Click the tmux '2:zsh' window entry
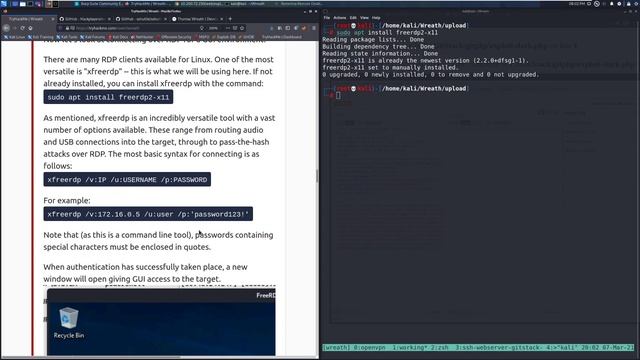Screen dimensions: 640x360 440,348
